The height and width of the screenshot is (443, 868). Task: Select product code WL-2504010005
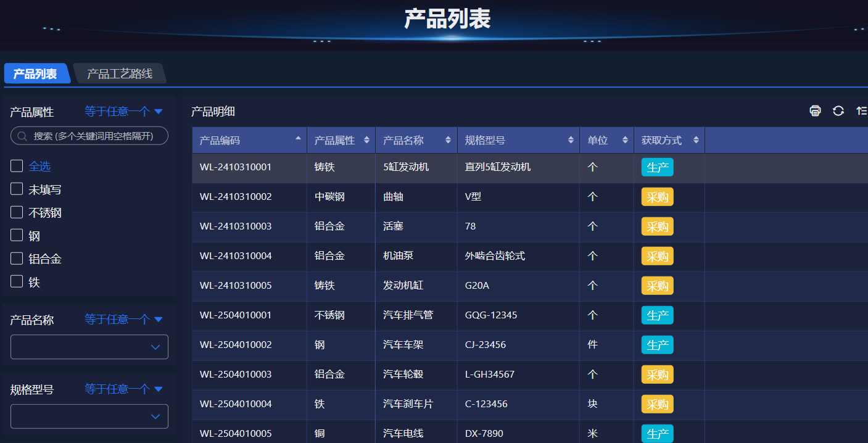click(x=236, y=434)
